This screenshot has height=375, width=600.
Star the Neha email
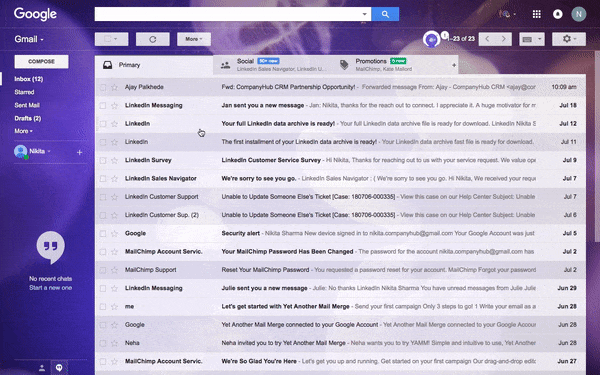click(114, 343)
